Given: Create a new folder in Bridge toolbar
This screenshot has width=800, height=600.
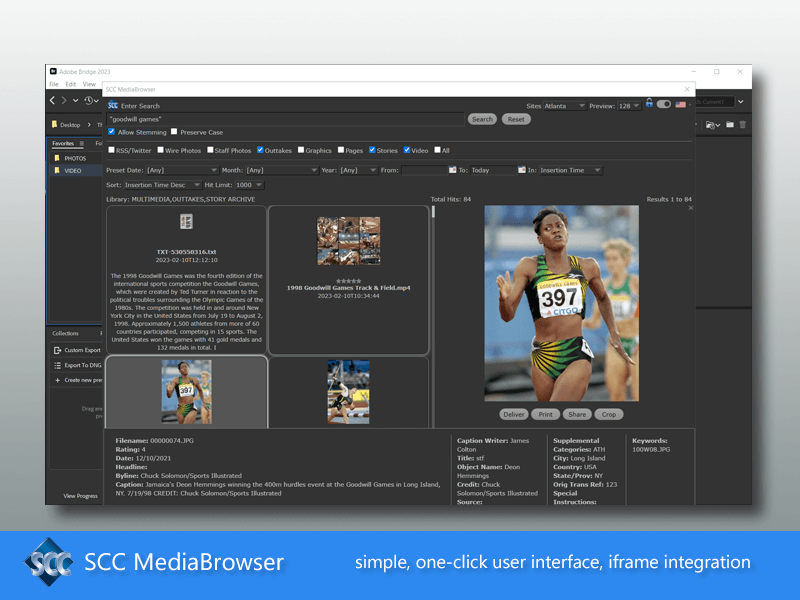Looking at the screenshot, I should click(x=730, y=124).
